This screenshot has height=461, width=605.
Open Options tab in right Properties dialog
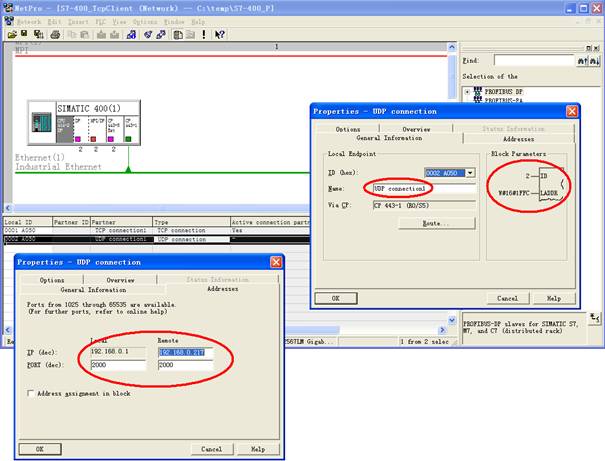pyautogui.click(x=348, y=129)
